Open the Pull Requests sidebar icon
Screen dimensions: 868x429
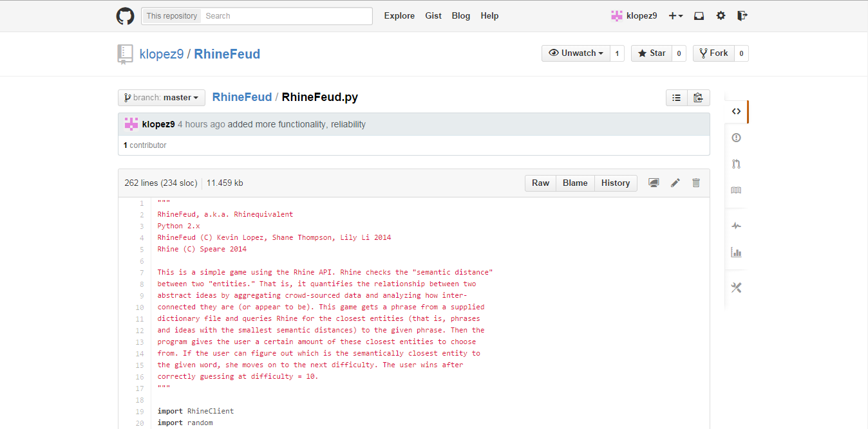click(736, 164)
